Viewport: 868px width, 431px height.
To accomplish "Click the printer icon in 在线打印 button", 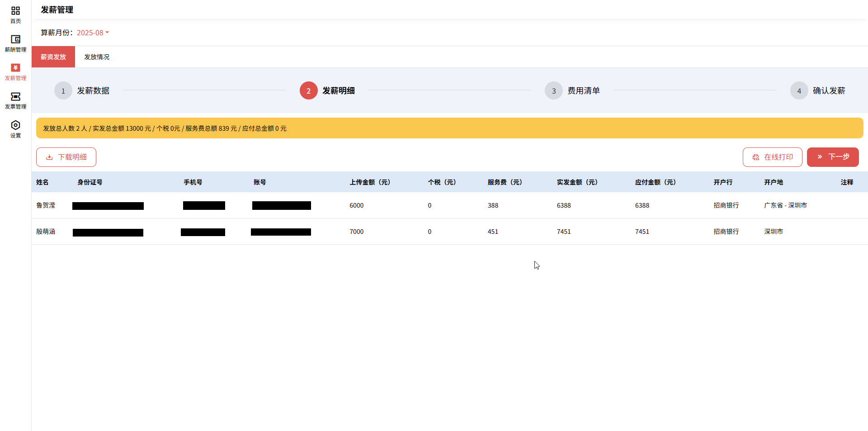I will 755,157.
